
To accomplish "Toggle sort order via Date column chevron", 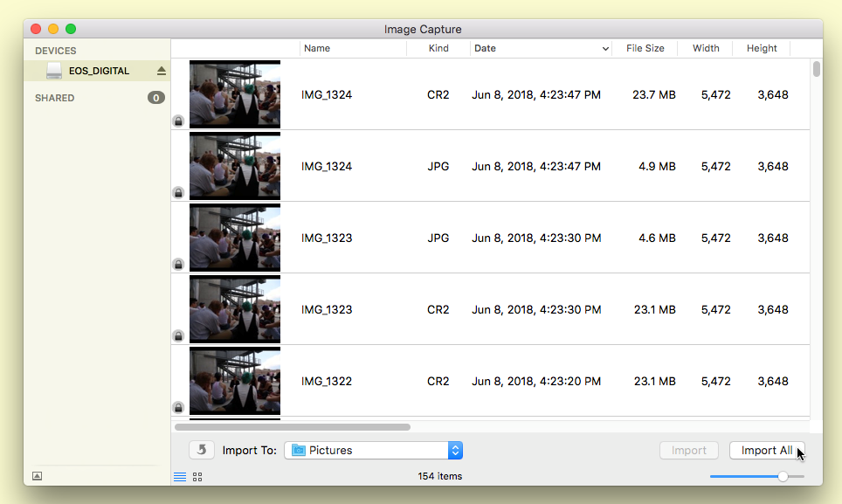I will pyautogui.click(x=605, y=49).
